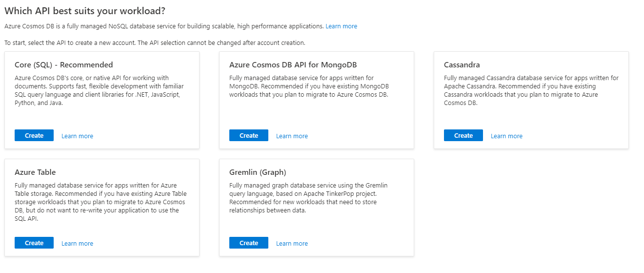This screenshot has width=644, height=273.
Task: Click Create under Core (SQL) - Recommended
Action: click(x=34, y=136)
